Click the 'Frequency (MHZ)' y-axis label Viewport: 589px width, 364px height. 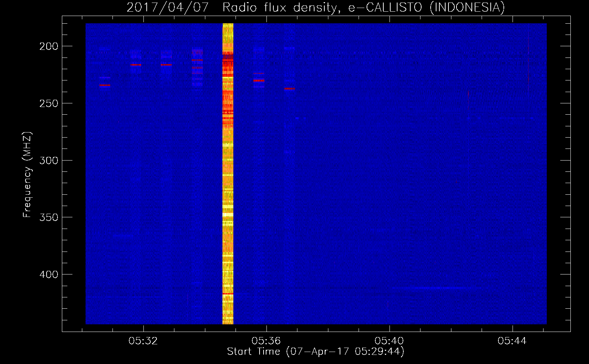[27, 174]
